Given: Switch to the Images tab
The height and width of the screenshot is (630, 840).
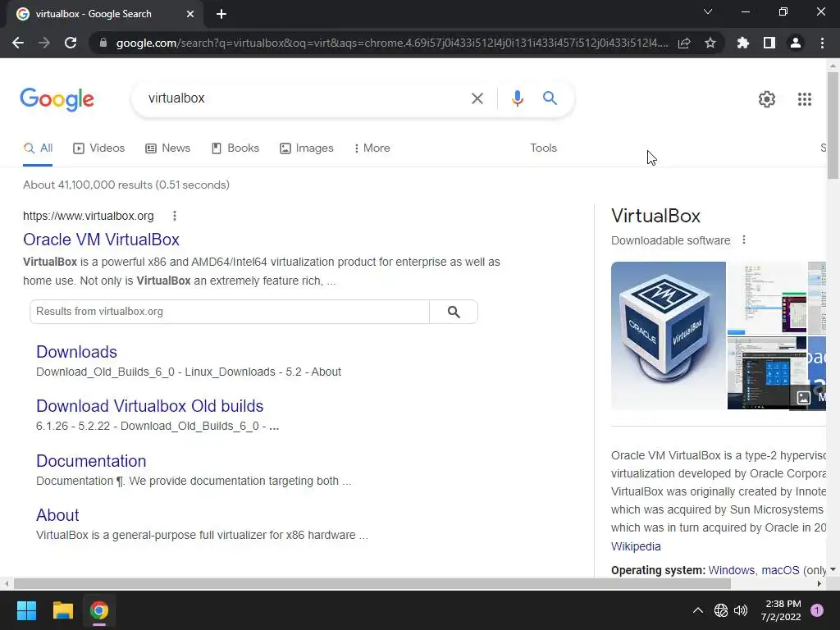Looking at the screenshot, I should tap(307, 148).
